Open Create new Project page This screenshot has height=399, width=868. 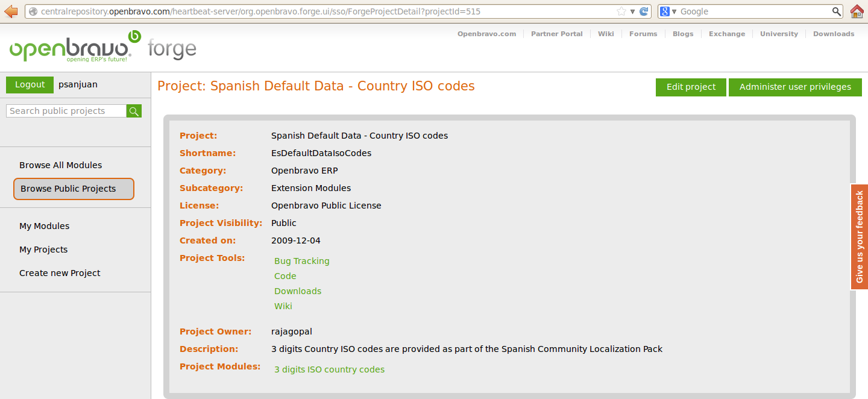(x=60, y=273)
